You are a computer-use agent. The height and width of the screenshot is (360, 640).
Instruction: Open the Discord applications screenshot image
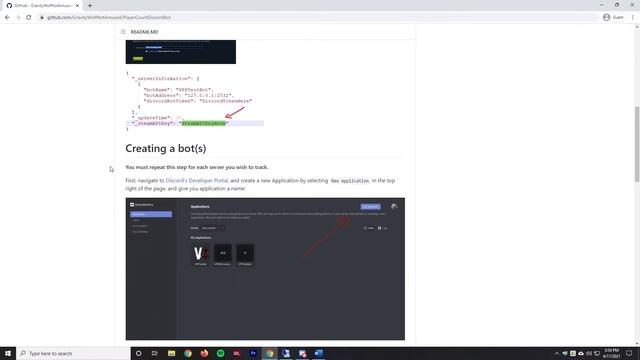pos(265,269)
